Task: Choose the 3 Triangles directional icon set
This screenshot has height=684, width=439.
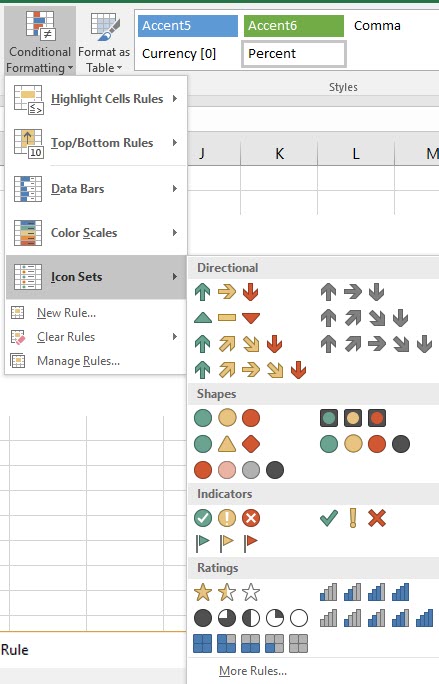Action: pos(227,318)
